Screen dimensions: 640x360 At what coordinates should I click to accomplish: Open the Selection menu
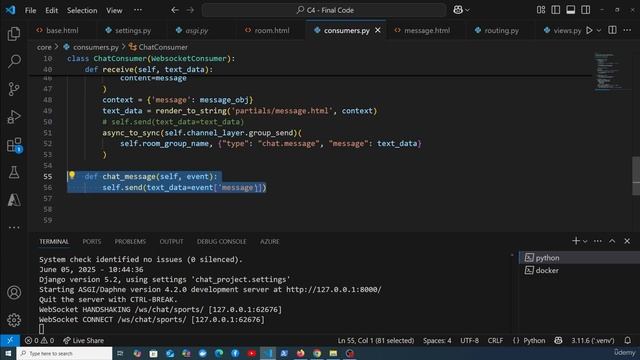pyautogui.click(x=82, y=10)
